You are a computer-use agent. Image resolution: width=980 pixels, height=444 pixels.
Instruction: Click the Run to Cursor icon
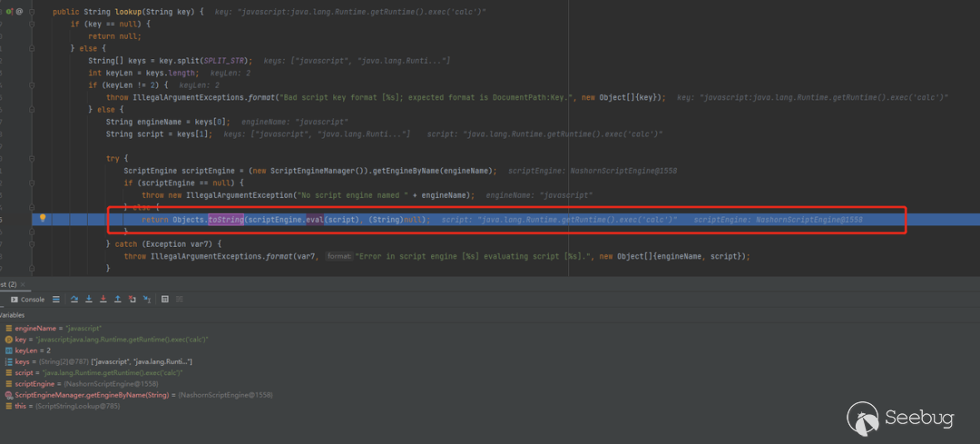click(x=147, y=300)
